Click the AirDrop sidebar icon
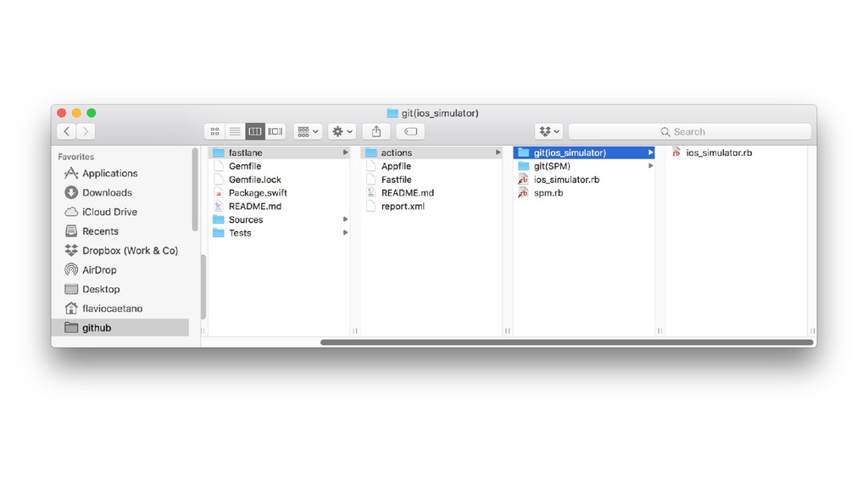The height and width of the screenshot is (488, 868). [71, 269]
